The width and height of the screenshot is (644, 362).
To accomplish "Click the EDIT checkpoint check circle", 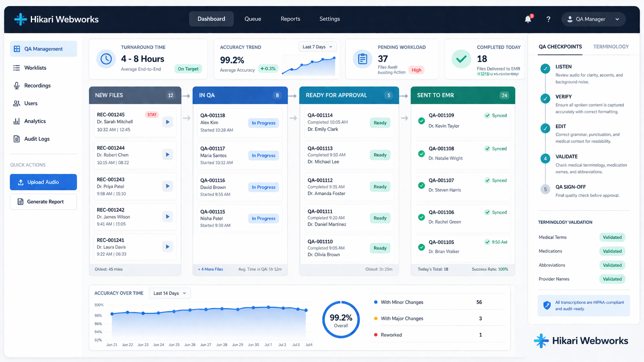I will click(545, 128).
